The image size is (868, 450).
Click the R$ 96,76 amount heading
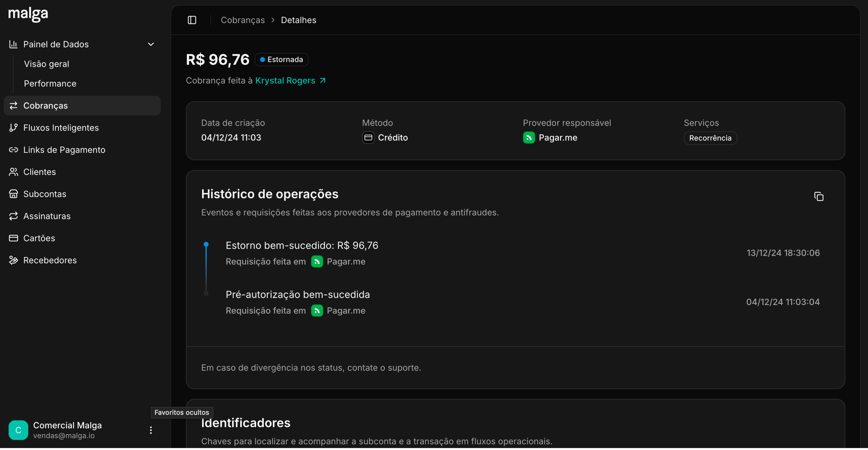click(x=218, y=60)
